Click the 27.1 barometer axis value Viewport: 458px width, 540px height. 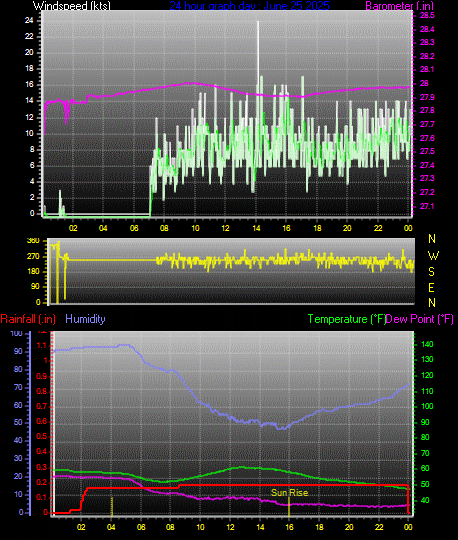pos(427,206)
